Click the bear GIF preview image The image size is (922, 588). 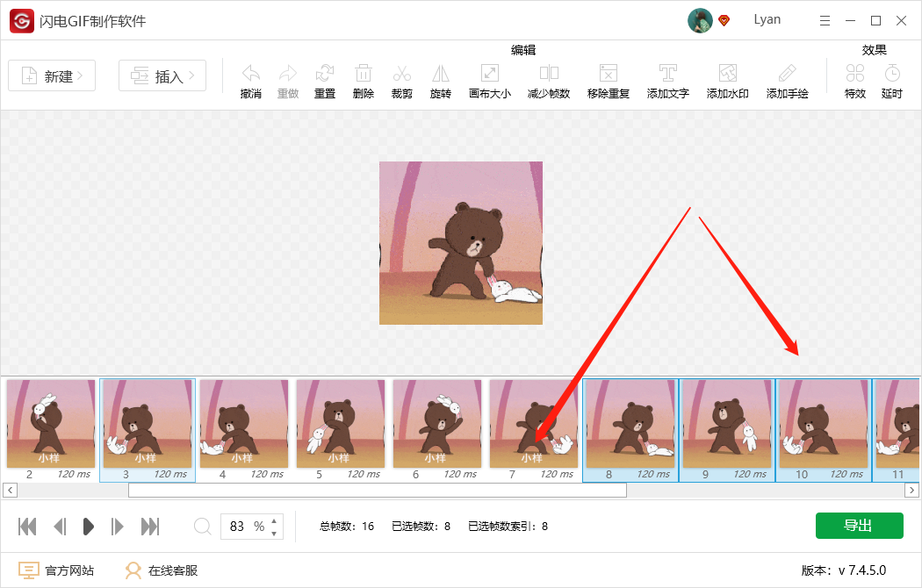461,243
